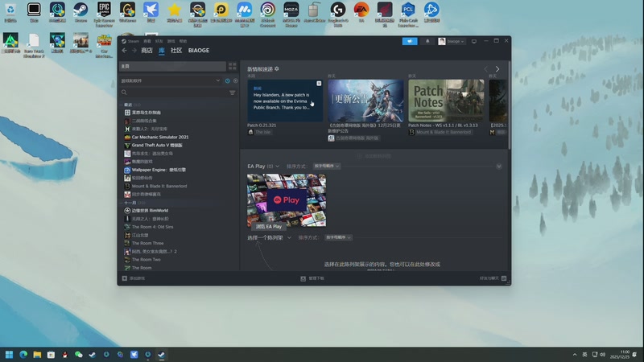Open the game list advanced filter icon
This screenshot has width=644, height=362.
tap(233, 93)
